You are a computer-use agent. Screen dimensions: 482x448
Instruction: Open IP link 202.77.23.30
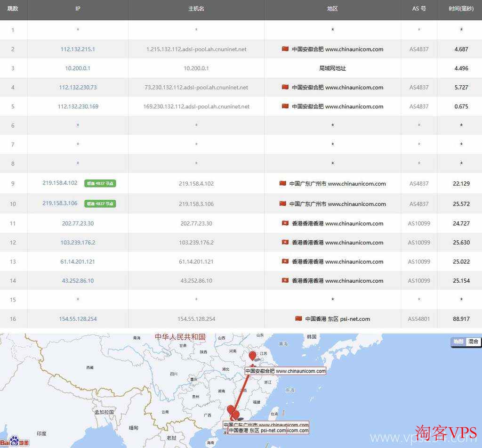click(x=78, y=223)
